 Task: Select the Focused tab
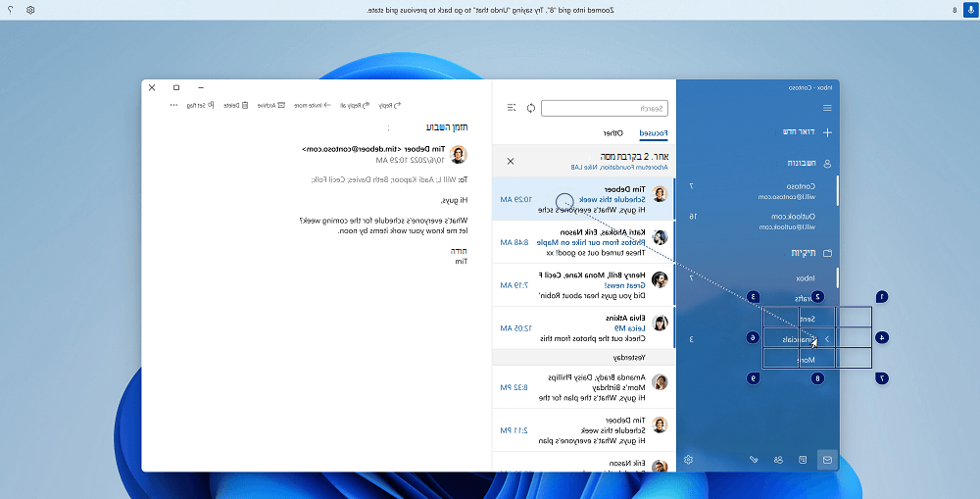pos(653,133)
